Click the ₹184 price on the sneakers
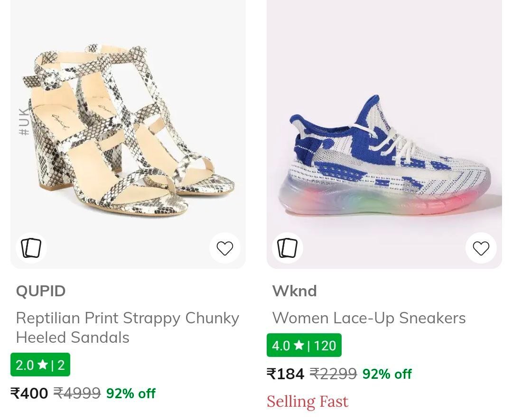The width and height of the screenshot is (512, 420). coord(286,374)
